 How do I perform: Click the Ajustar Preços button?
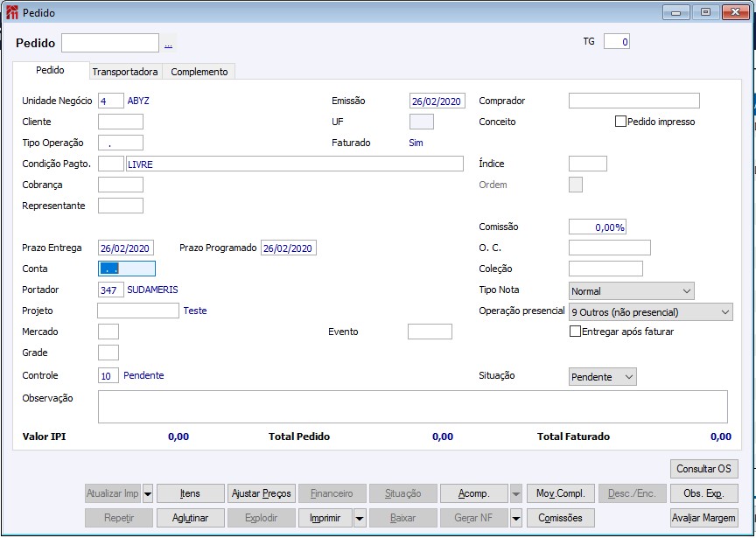[262, 493]
